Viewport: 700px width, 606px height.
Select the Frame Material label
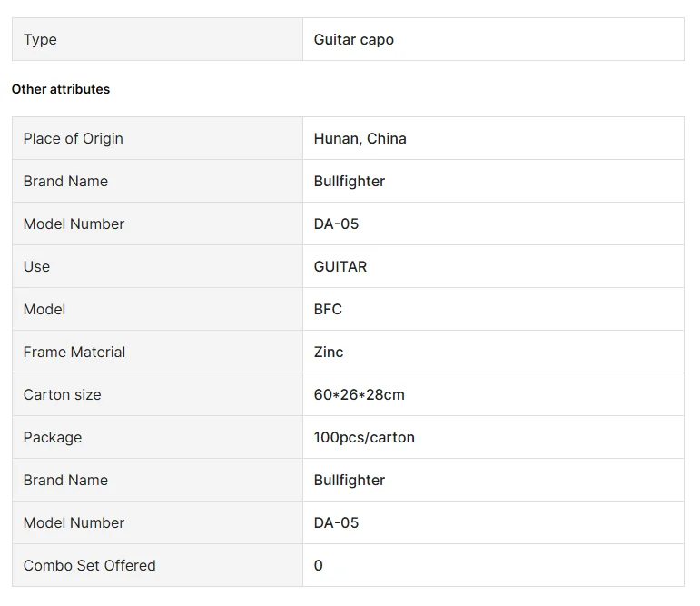[74, 353]
